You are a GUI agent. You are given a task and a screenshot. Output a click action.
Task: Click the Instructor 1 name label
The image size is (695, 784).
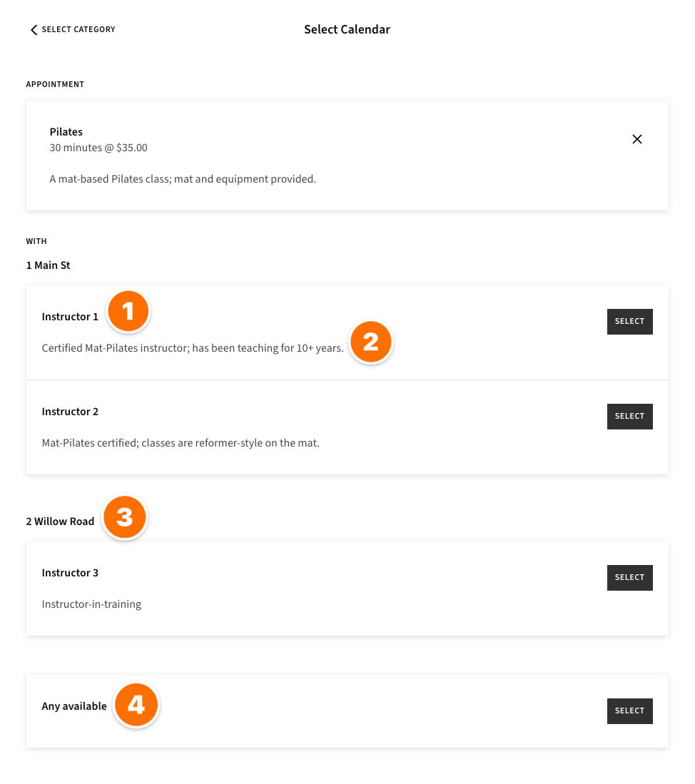tap(70, 316)
